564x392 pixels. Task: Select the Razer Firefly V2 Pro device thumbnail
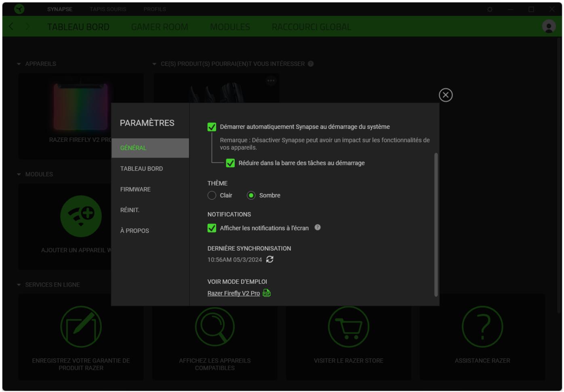point(81,106)
